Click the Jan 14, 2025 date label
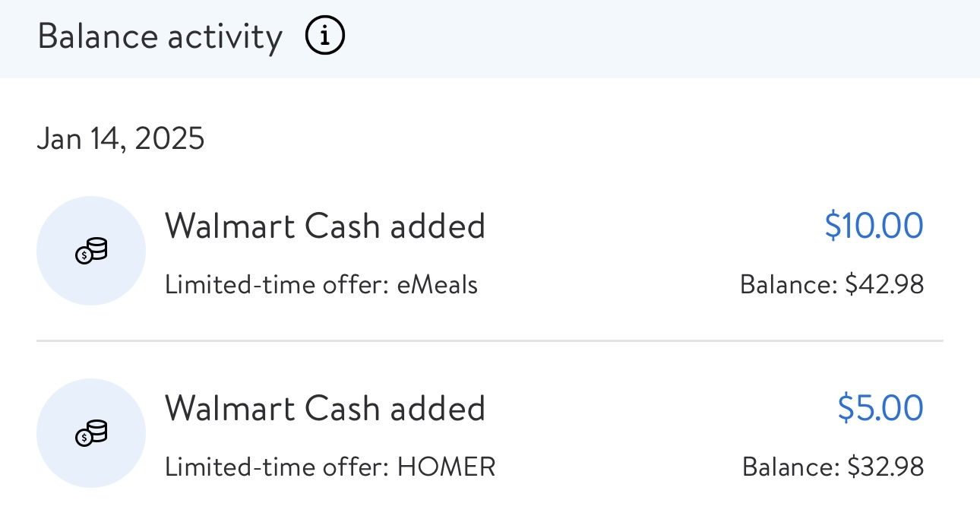980x516 pixels. (121, 139)
